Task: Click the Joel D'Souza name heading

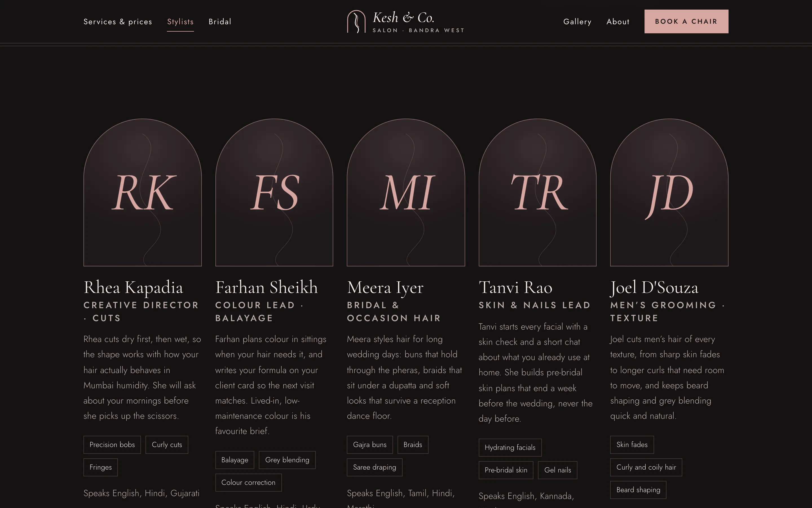Action: 654,288
